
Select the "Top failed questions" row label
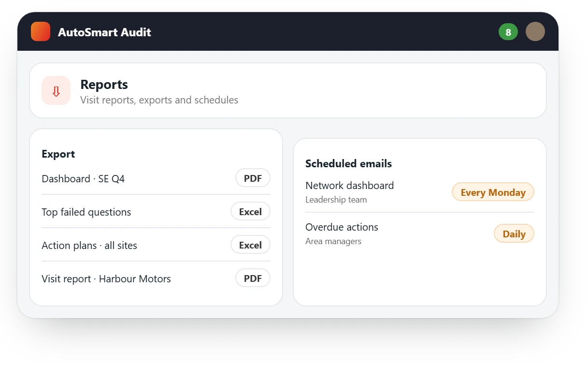(86, 212)
